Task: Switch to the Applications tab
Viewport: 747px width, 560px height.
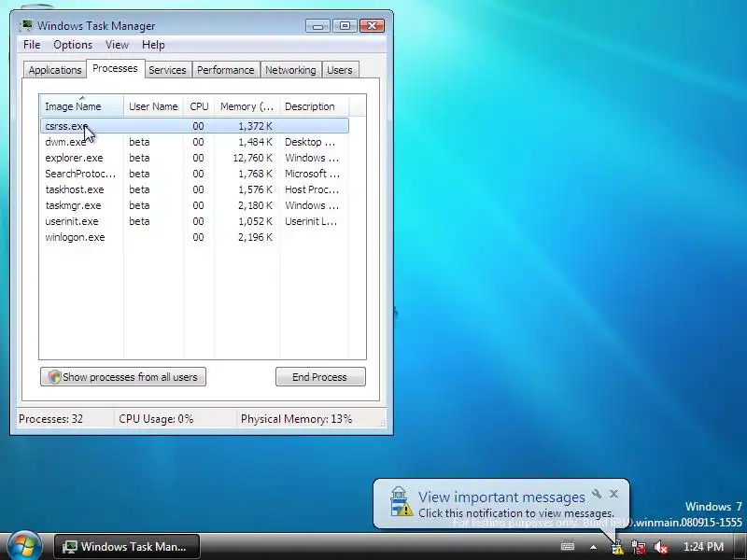Action: [x=55, y=70]
